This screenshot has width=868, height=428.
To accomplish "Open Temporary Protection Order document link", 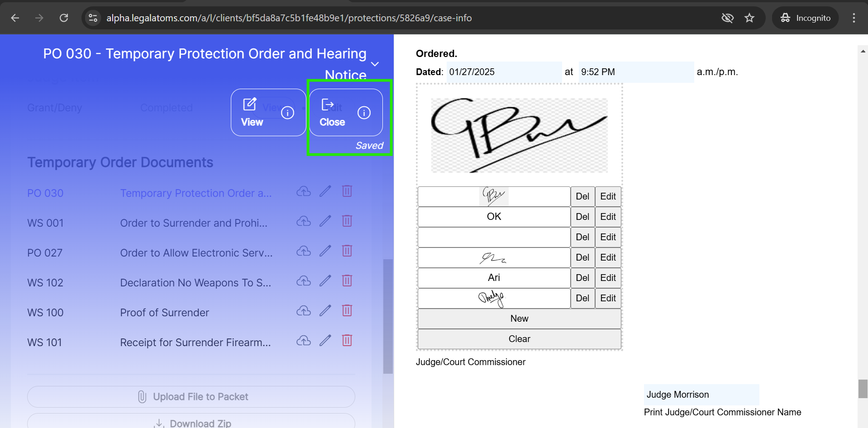I will click(196, 193).
